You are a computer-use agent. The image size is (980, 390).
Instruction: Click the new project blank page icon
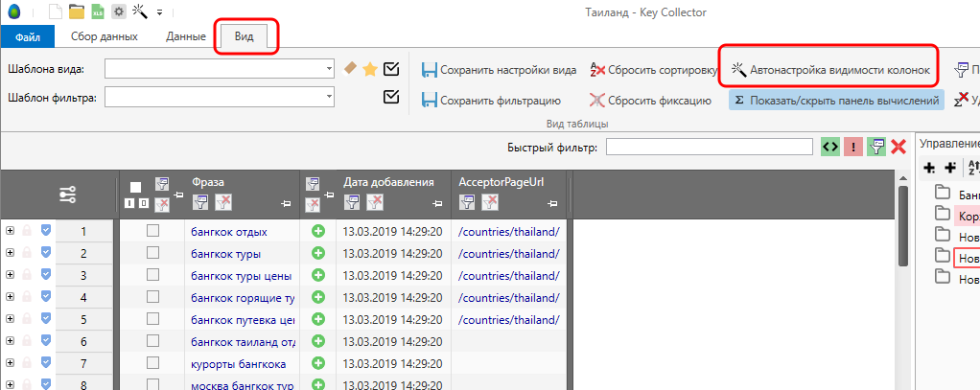[57, 11]
